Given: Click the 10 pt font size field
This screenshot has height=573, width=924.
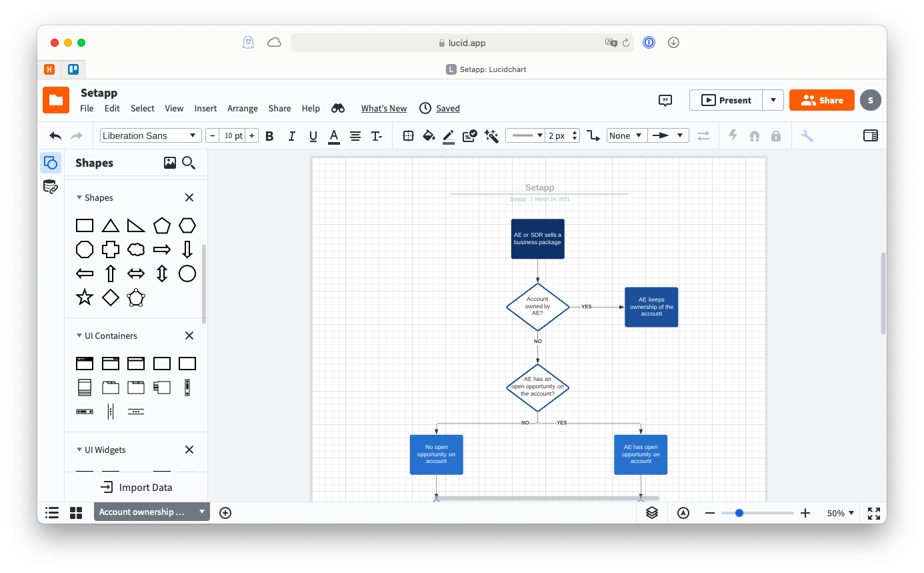Looking at the screenshot, I should 232,135.
